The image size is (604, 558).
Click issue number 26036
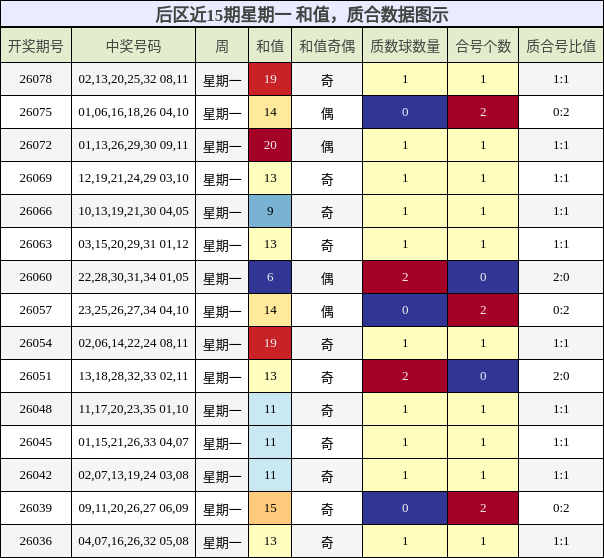(x=36, y=541)
